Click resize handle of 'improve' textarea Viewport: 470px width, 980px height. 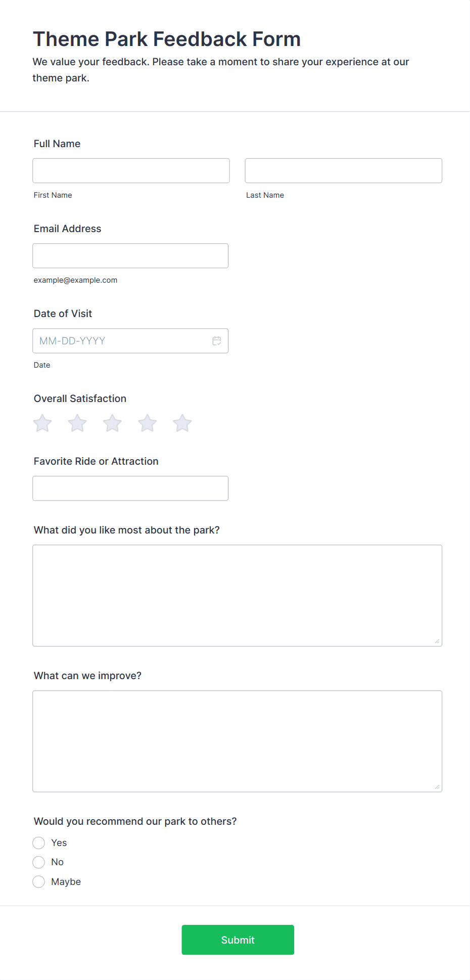click(x=437, y=787)
